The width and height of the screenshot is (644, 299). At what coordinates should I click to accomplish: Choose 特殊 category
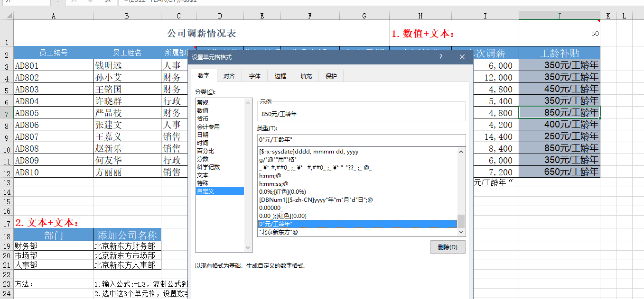coord(220,183)
